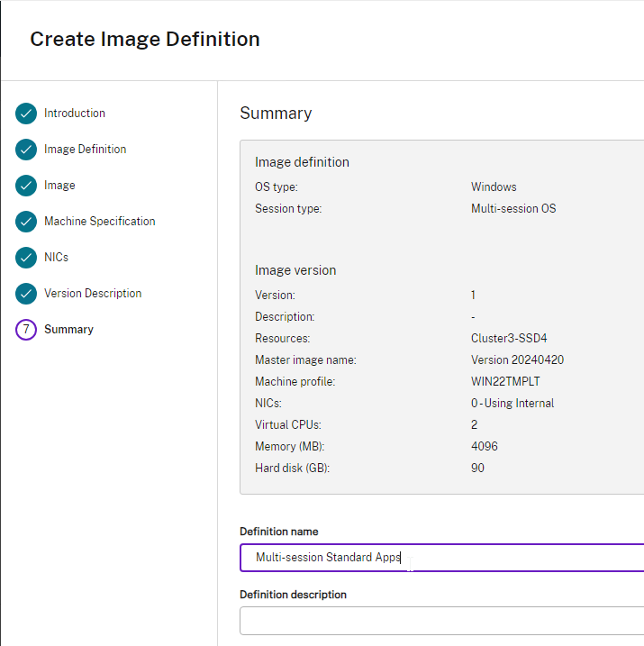Viewport: 644px width, 646px height.
Task: Click the Image Definition step checkmark icon
Action: pos(26,150)
